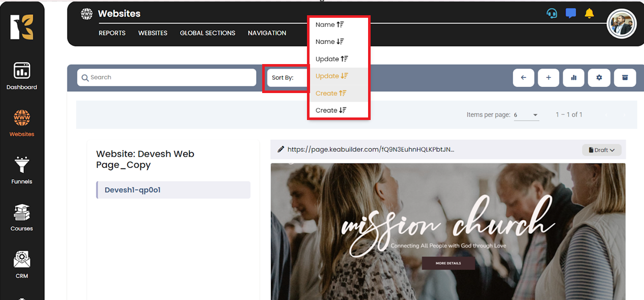Click the back arrow button
644x300 pixels.
(x=523, y=78)
